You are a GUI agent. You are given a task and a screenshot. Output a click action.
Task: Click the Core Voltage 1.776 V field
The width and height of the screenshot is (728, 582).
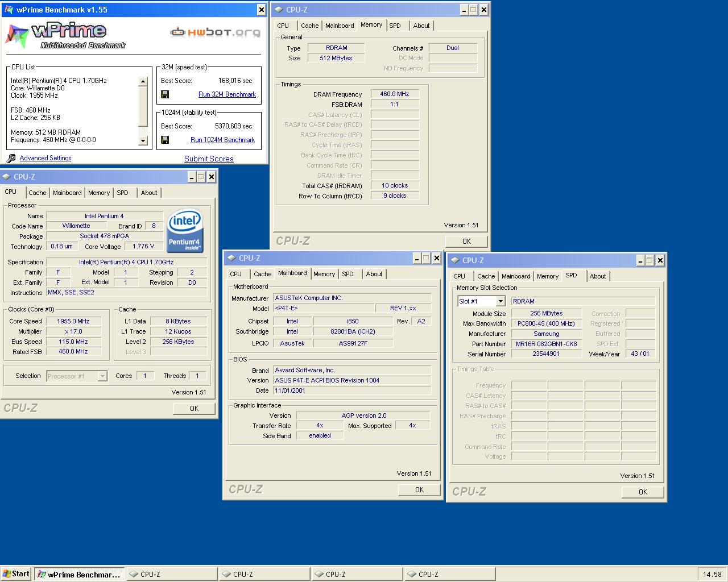(143, 246)
